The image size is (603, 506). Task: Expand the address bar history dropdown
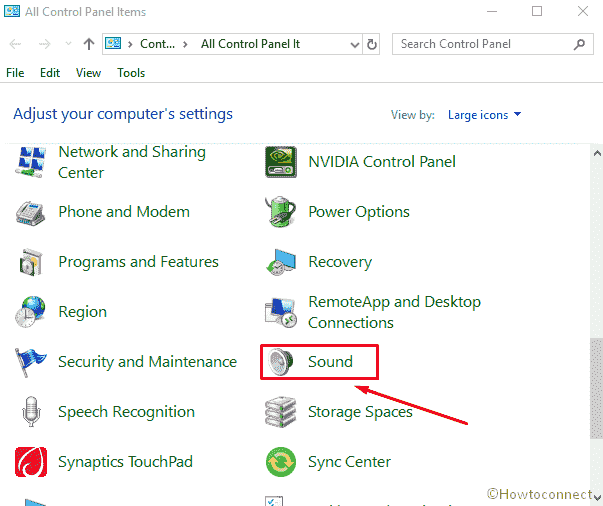pos(355,45)
